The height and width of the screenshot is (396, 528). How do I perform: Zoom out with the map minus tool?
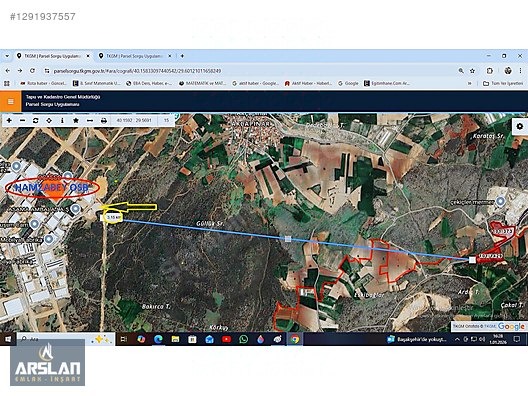(x=23, y=120)
